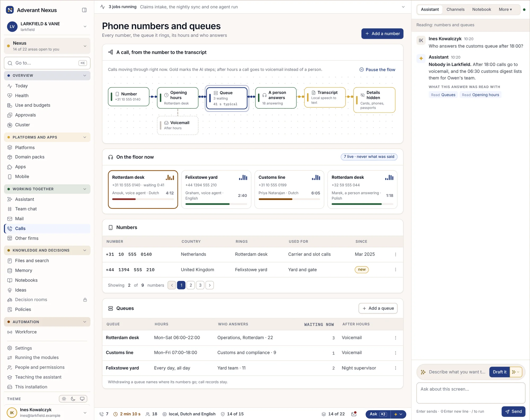Open the More menu
The height and width of the screenshot is (420, 530).
505,10
